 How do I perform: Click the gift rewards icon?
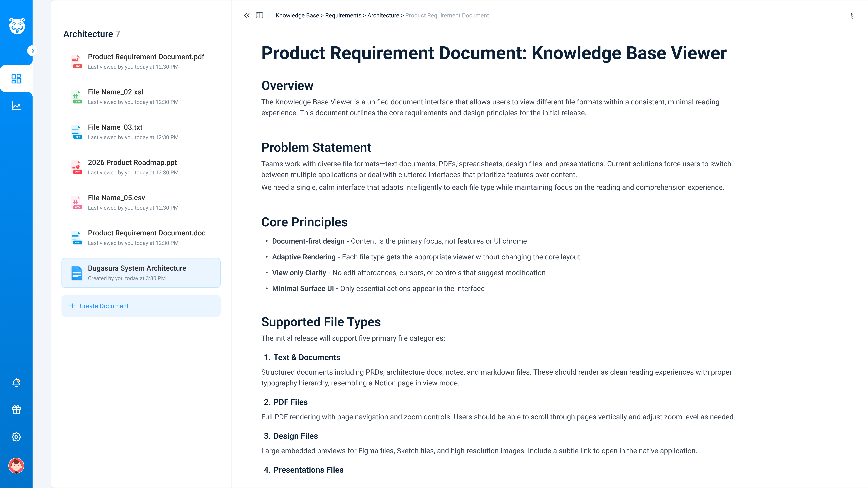[16, 410]
